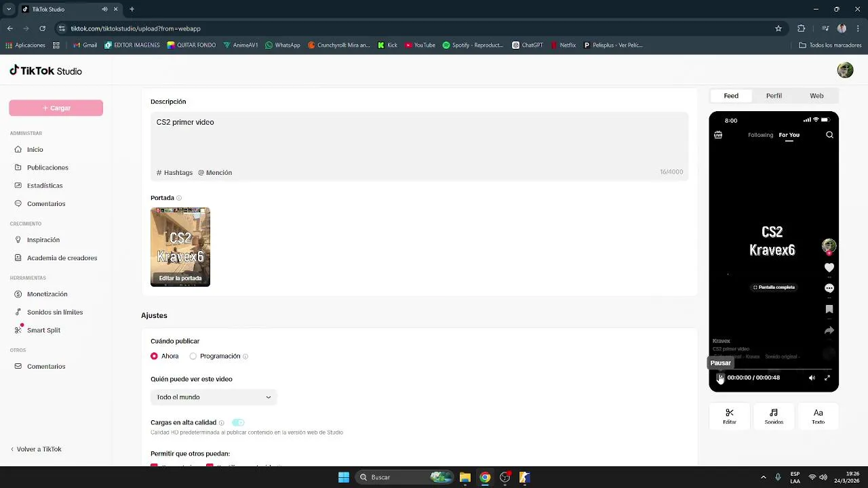Open the browser tab search dropdown arrow
The height and width of the screenshot is (488, 868).
tap(9, 9)
